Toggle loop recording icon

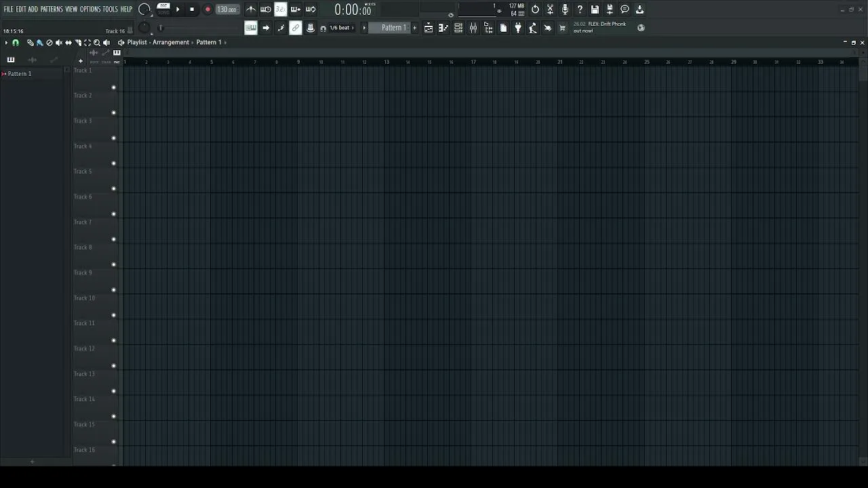(x=311, y=9)
